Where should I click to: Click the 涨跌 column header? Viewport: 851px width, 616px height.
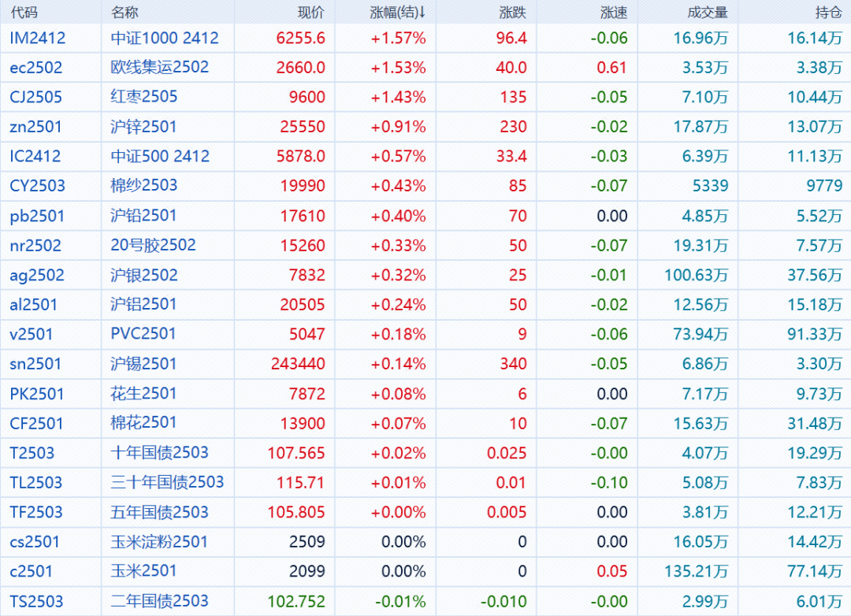point(513,12)
